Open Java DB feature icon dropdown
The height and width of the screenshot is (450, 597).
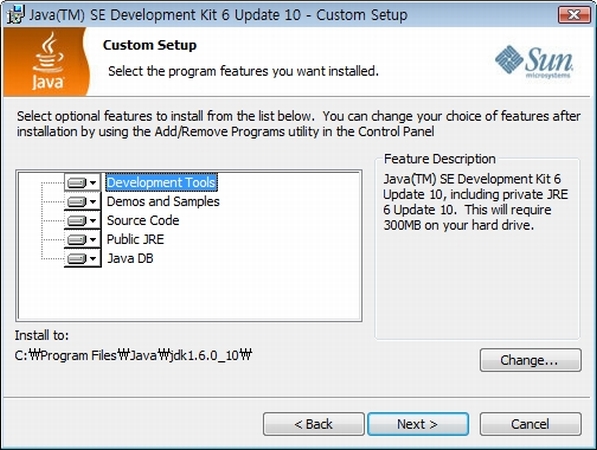[82, 259]
